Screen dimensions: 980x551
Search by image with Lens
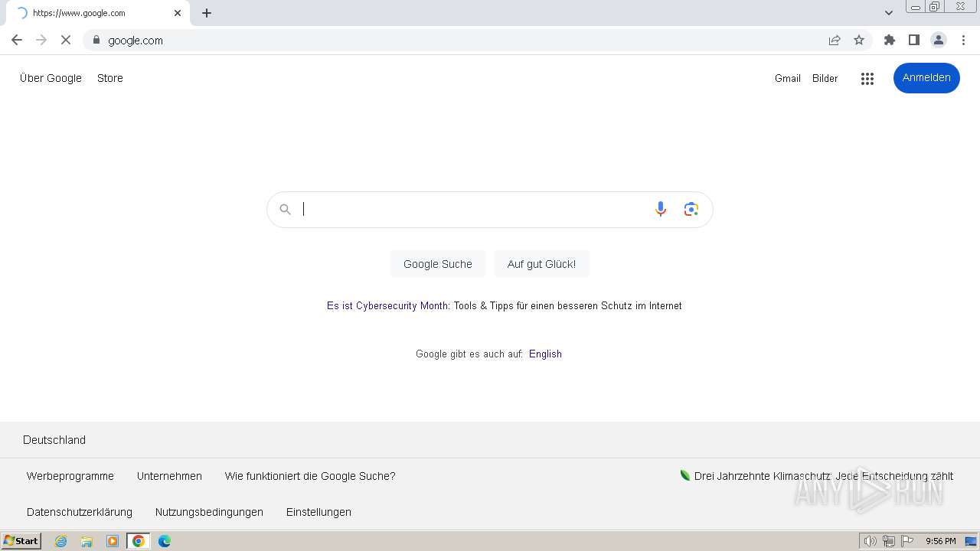point(691,209)
